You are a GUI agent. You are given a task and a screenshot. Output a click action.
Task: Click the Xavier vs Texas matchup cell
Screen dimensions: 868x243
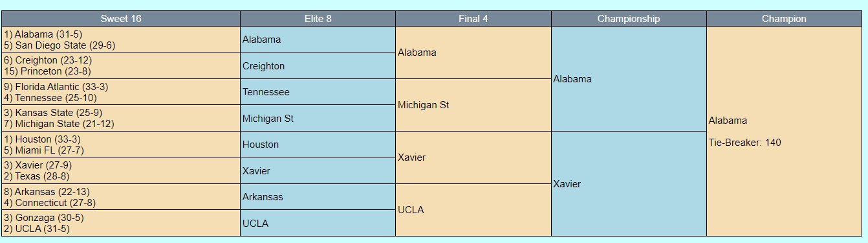point(121,170)
